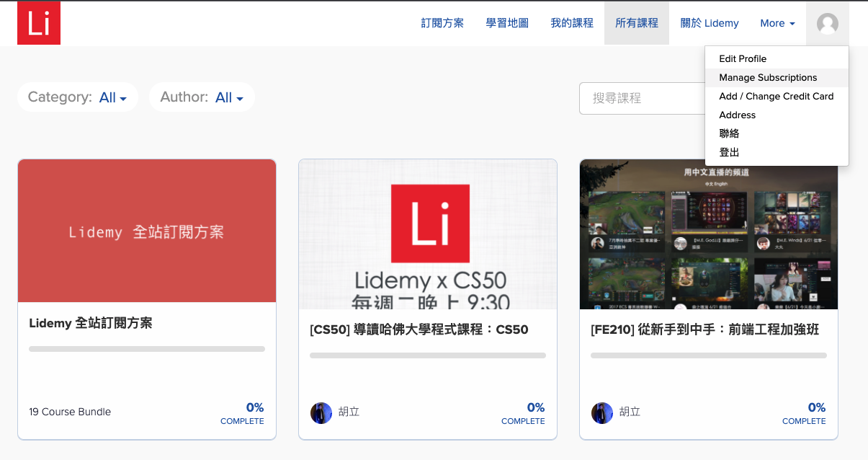Image resolution: width=868 pixels, height=460 pixels.
Task: Click 登出 to log out
Action: pyautogui.click(x=777, y=153)
